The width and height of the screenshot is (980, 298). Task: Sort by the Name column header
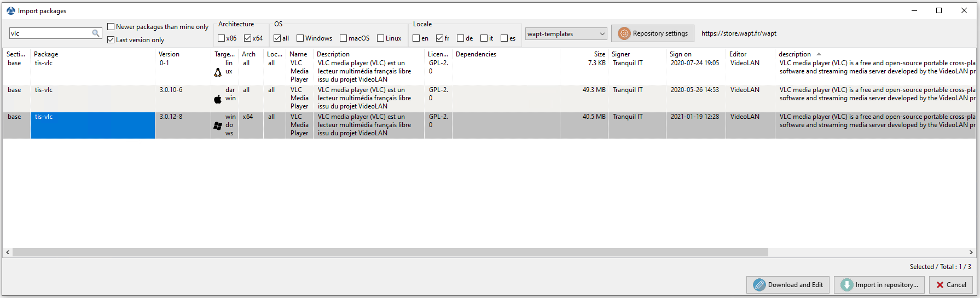pyautogui.click(x=299, y=54)
